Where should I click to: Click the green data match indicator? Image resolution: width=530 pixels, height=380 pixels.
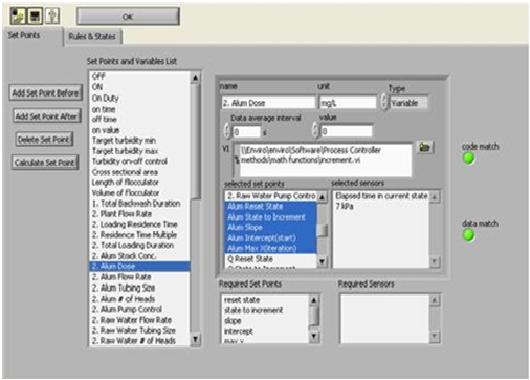pyautogui.click(x=468, y=235)
